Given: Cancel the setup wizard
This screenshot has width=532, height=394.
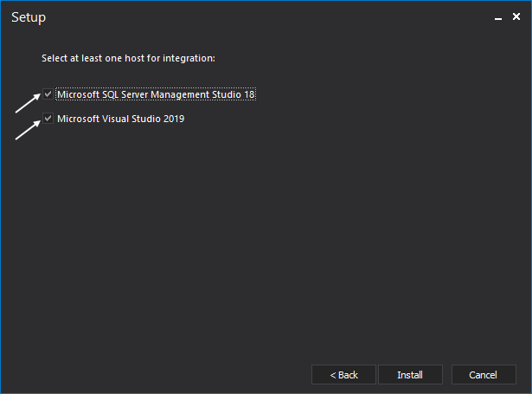Looking at the screenshot, I should [484, 375].
